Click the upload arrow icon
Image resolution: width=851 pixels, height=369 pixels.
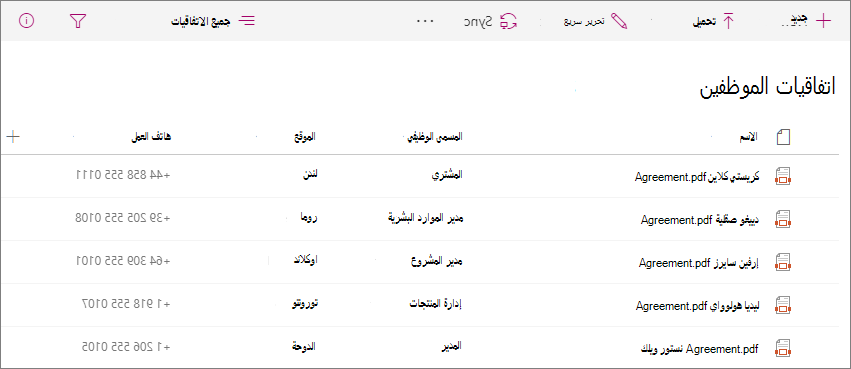pyautogui.click(x=728, y=21)
